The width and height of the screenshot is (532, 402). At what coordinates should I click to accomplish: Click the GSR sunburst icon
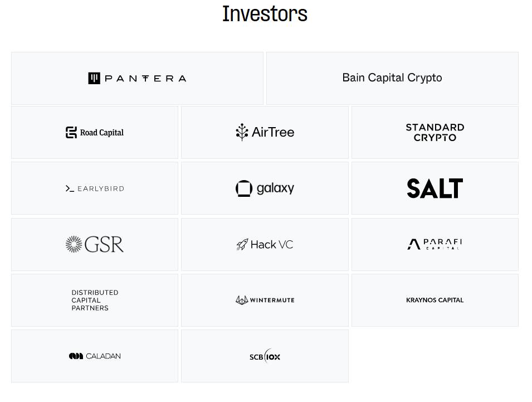(74, 244)
